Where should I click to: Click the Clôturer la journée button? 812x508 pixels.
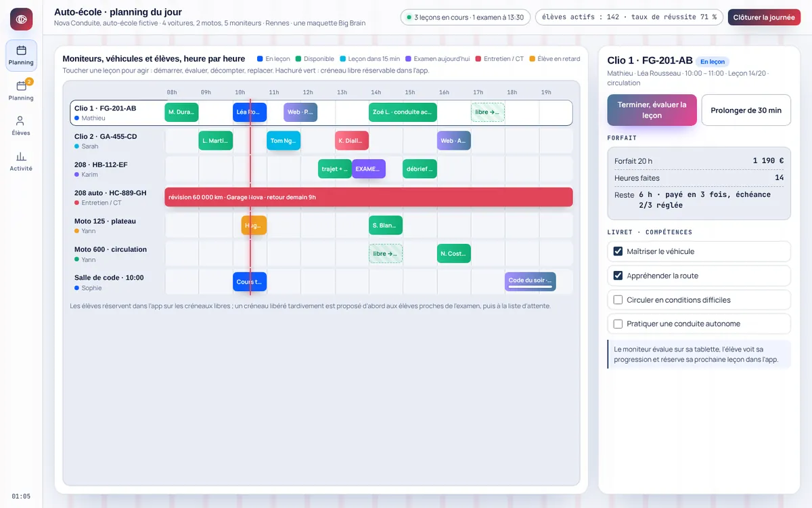[x=764, y=17]
